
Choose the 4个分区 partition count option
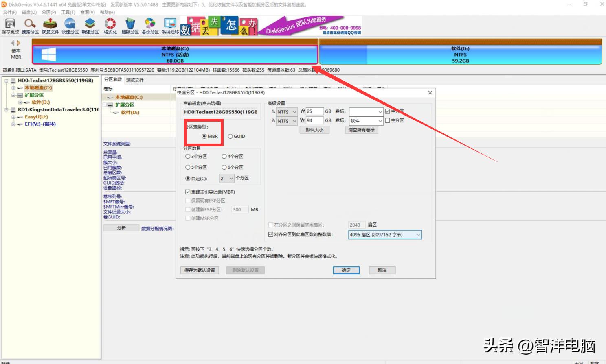[x=224, y=156]
